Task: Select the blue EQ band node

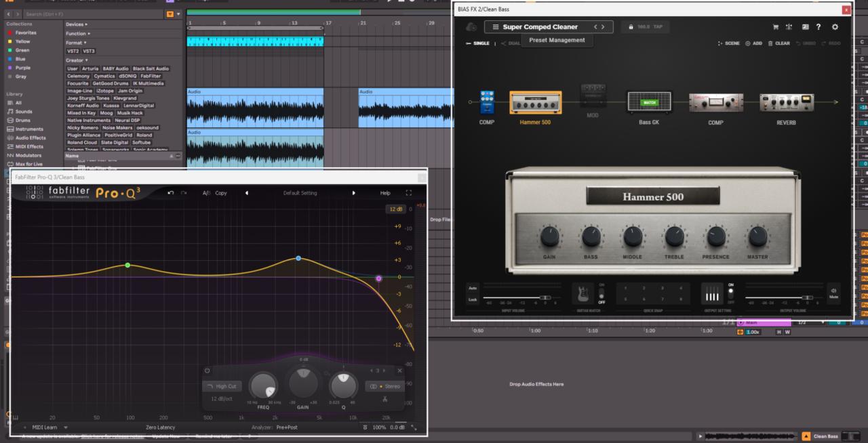Action: coord(298,259)
